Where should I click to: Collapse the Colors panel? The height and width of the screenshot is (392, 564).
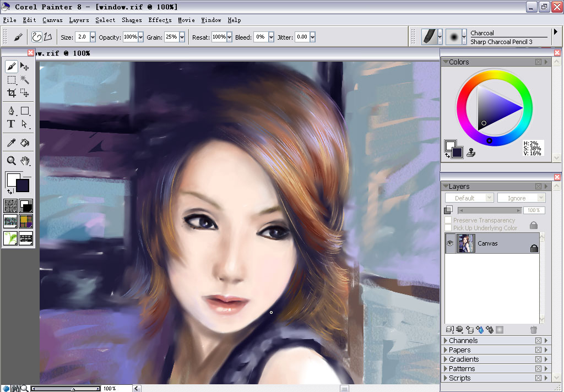[446, 62]
